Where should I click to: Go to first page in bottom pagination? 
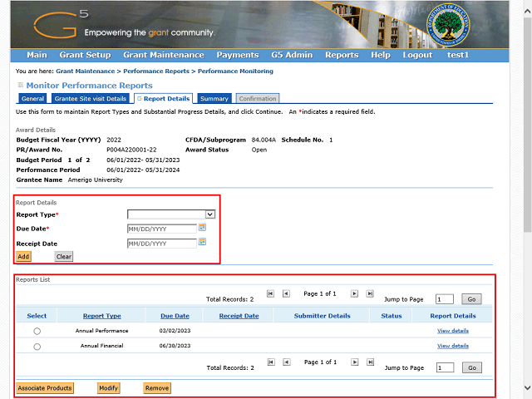click(x=270, y=362)
